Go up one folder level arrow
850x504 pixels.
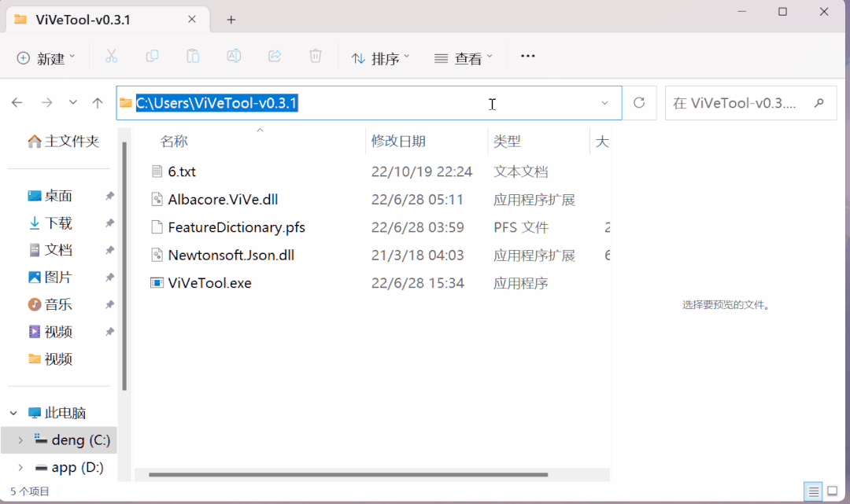coord(98,102)
